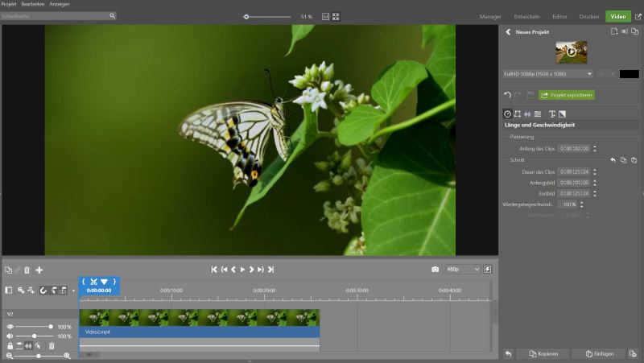644x363 pixels.
Task: Add a new item with plus icon
Action: click(39, 270)
